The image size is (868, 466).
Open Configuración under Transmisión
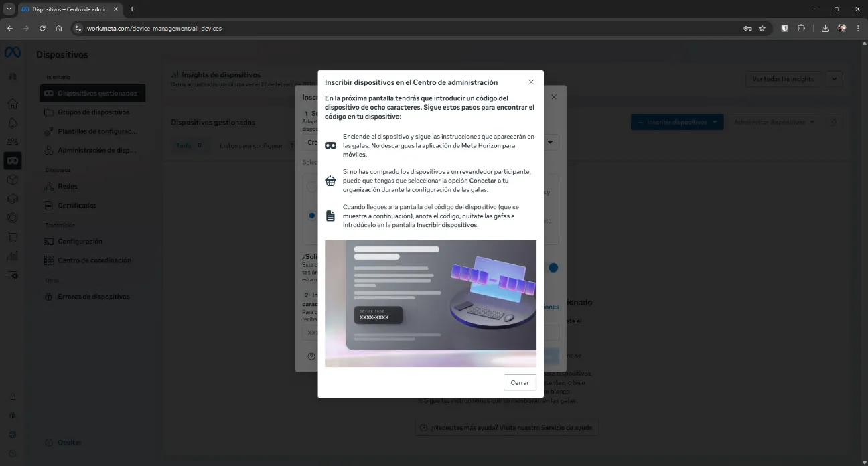coord(92,241)
